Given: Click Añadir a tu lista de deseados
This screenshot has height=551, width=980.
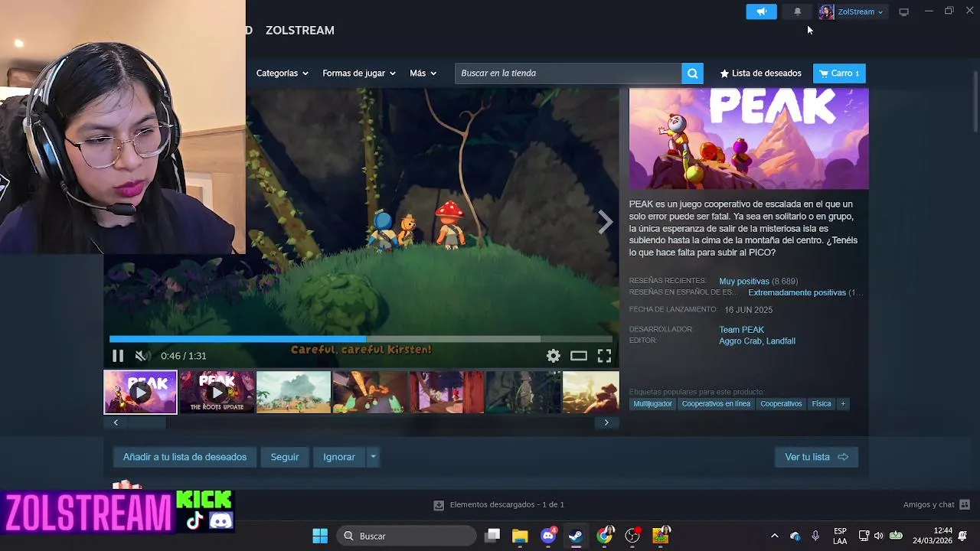Looking at the screenshot, I should pyautogui.click(x=185, y=457).
